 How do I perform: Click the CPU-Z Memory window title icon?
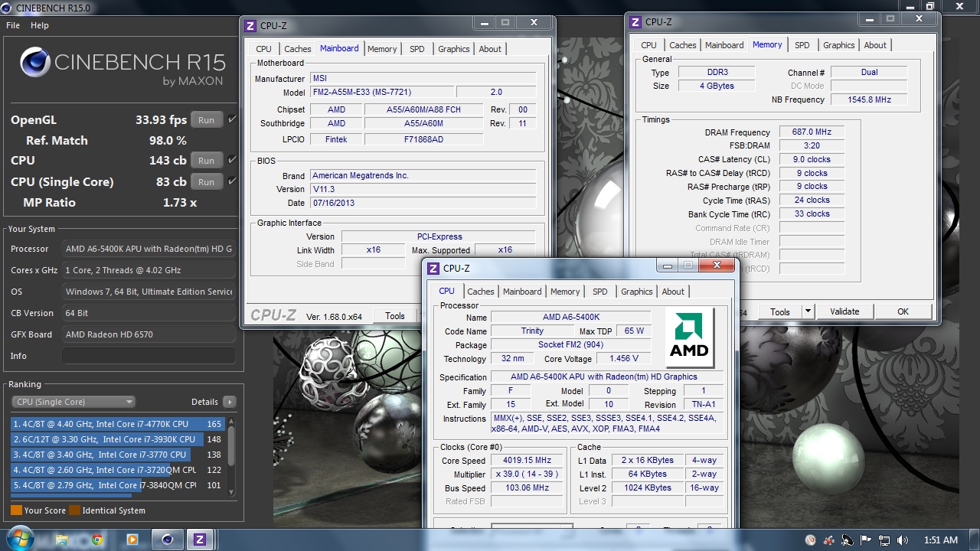click(635, 22)
